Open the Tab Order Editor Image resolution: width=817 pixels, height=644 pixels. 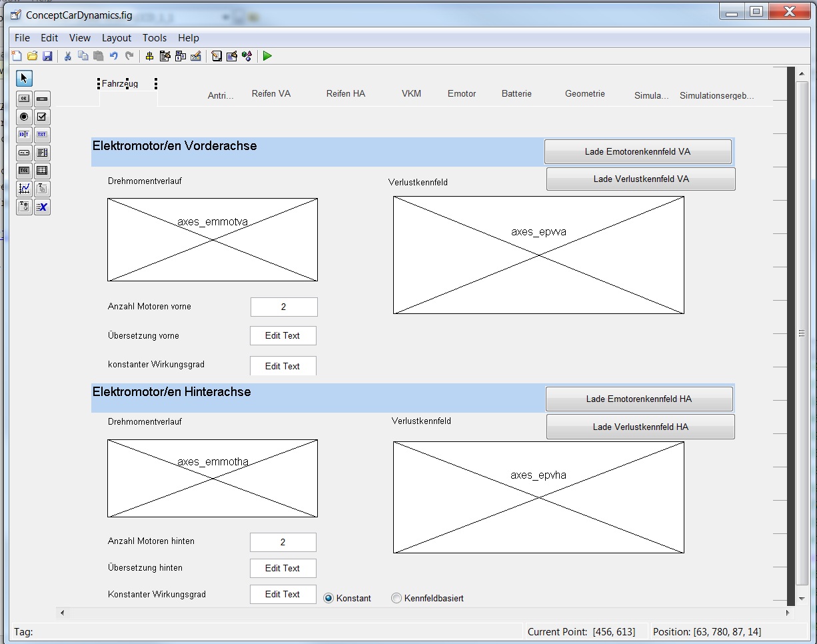click(x=181, y=56)
